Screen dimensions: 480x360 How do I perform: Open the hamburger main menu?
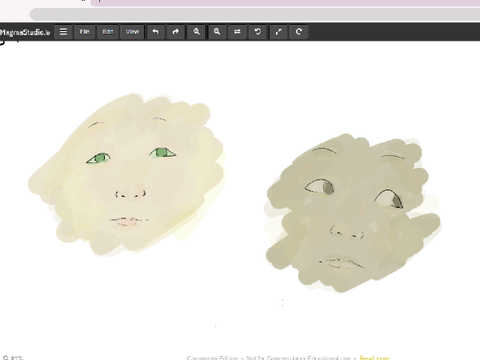pyautogui.click(x=63, y=32)
